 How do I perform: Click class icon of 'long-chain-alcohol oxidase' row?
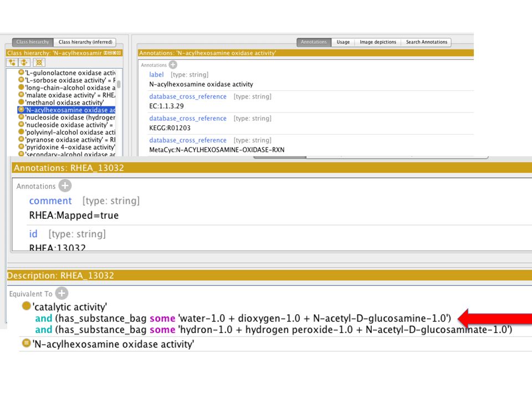pos(22,87)
